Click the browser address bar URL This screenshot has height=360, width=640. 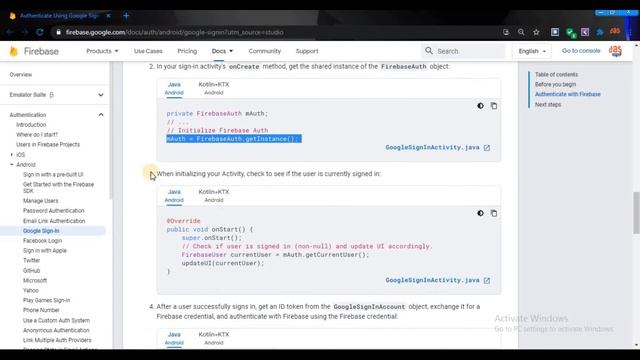(x=174, y=32)
